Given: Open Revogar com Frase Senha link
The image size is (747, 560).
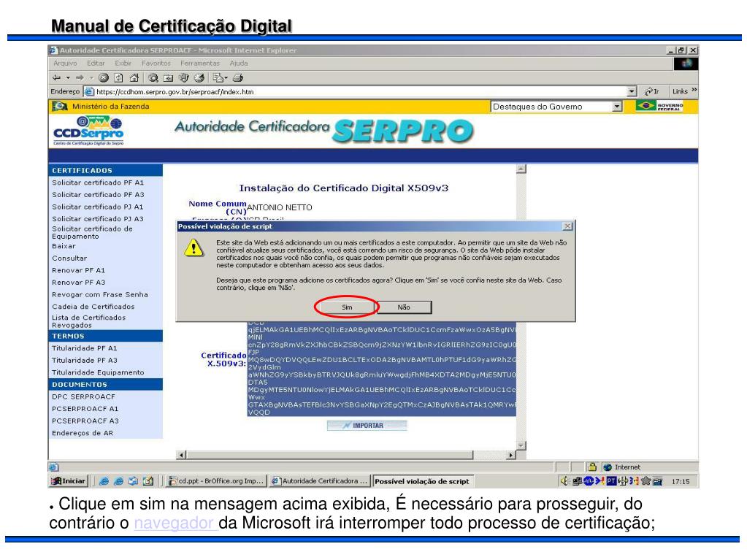Looking at the screenshot, I should tap(100, 295).
